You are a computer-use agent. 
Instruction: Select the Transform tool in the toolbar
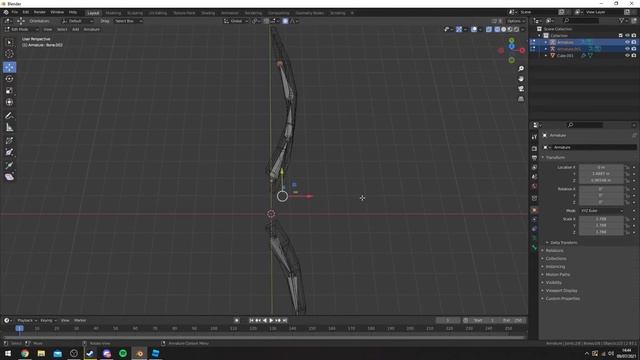pos(9,102)
